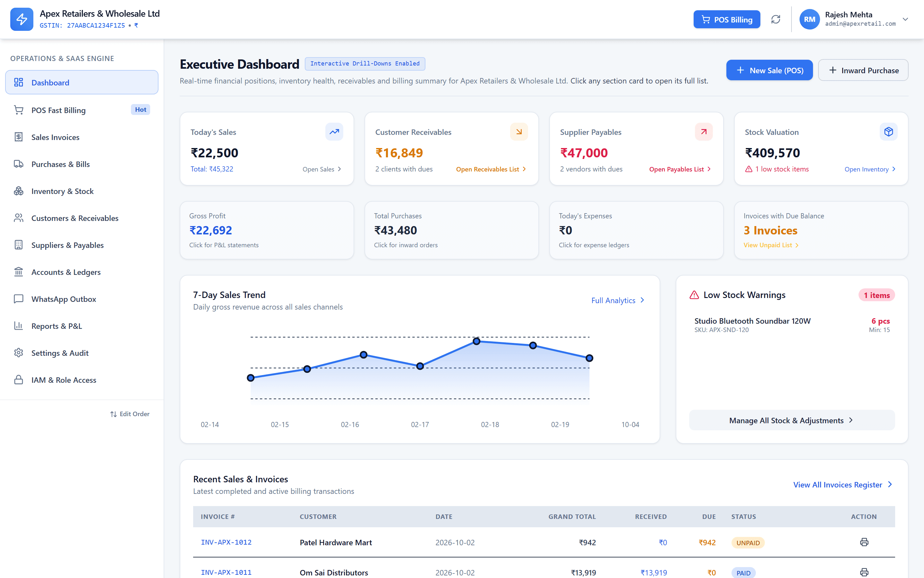Screen dimensions: 924x578
Task: Click the Low Stock Warnings triangle icon
Action: coord(694,295)
